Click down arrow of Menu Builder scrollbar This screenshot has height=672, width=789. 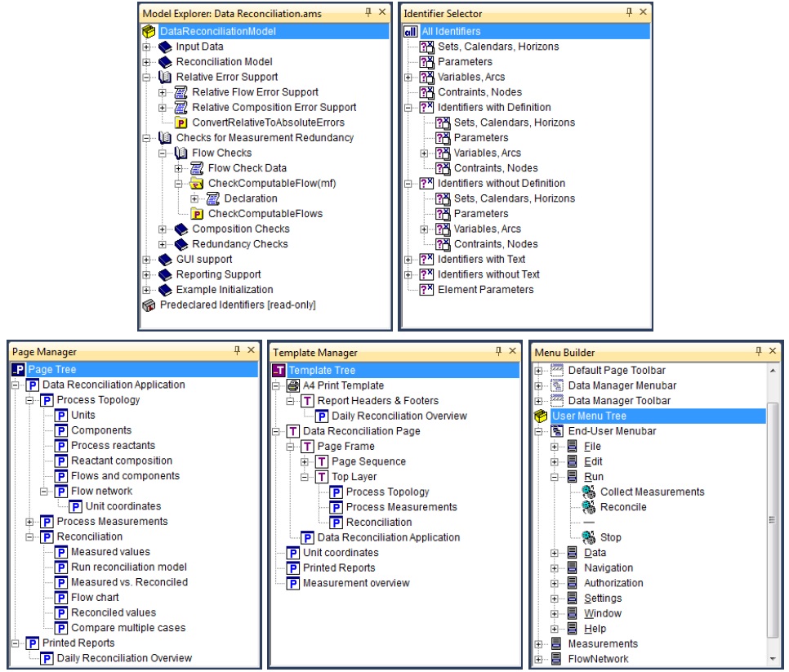773,659
